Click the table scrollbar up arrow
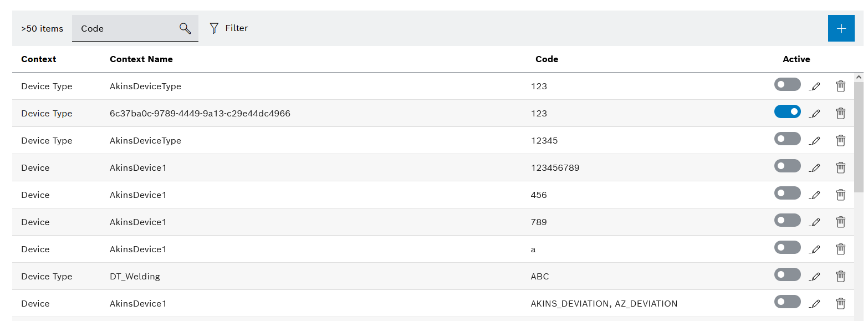 (x=859, y=77)
